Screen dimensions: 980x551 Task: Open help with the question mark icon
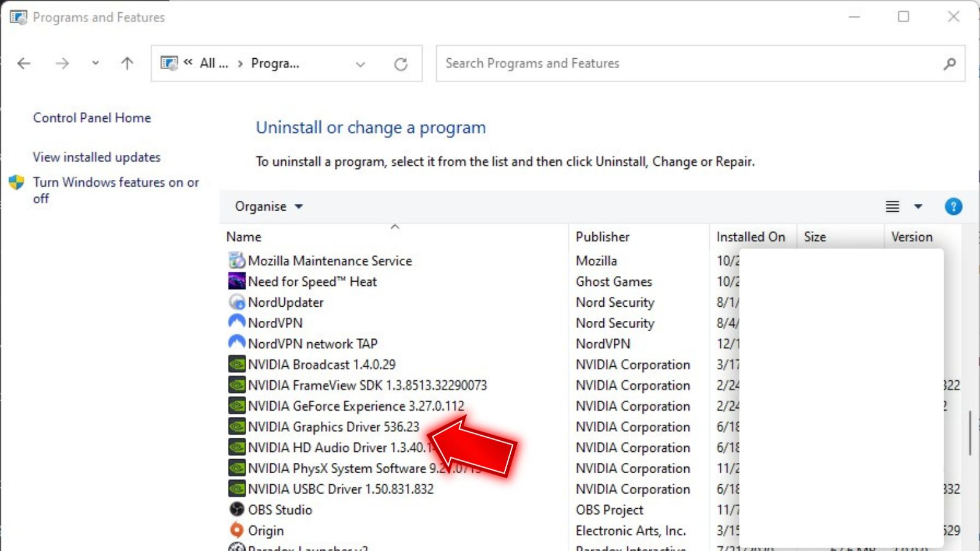953,206
